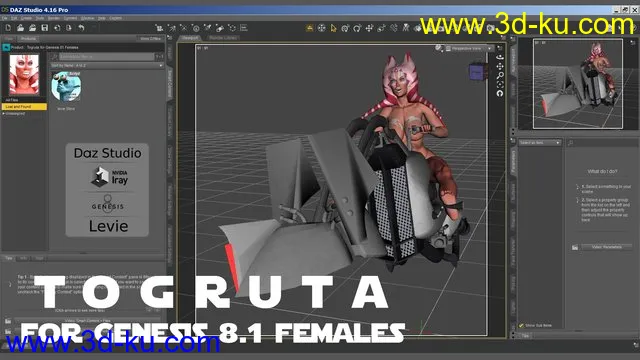Image resolution: width=640 pixels, height=360 pixels.
Task: Open the Sort by Name dropdown
Action: (x=107, y=65)
